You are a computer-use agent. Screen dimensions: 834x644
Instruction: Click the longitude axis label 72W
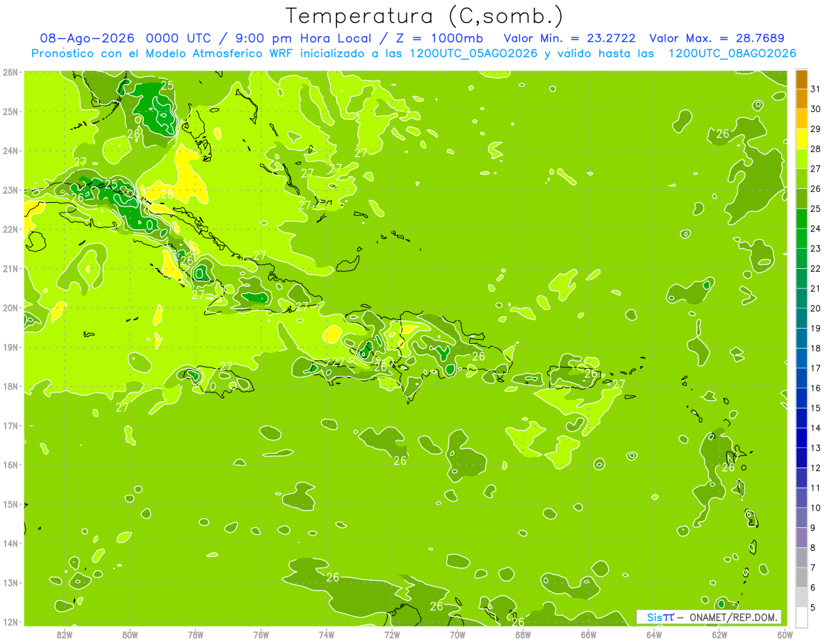(392, 634)
